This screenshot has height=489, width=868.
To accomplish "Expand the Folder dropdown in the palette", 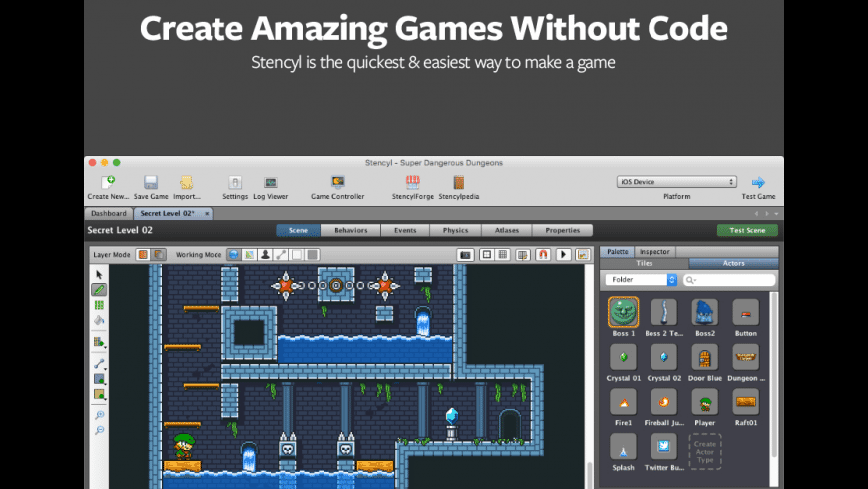I will coord(643,280).
